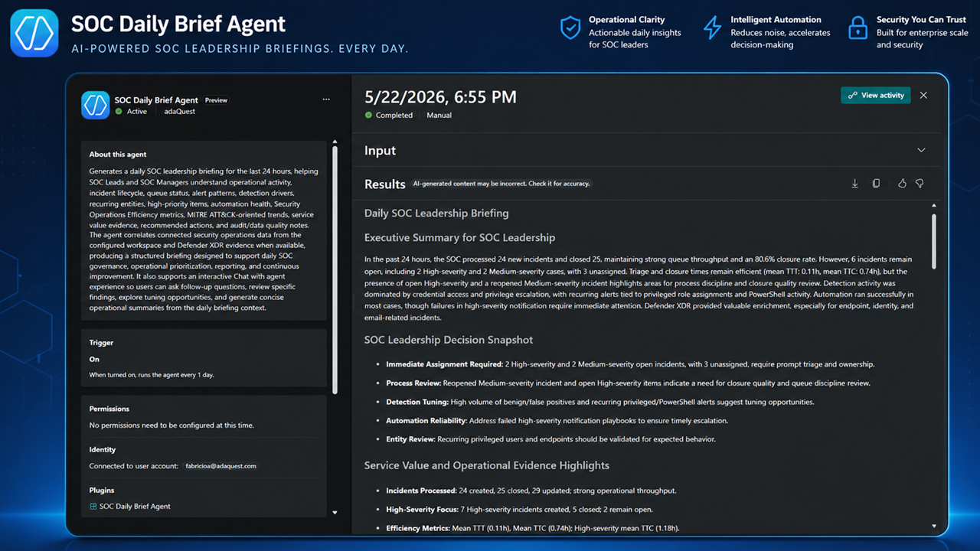Click the results scrollbar up arrow
The height and width of the screenshot is (551, 980).
tap(934, 206)
